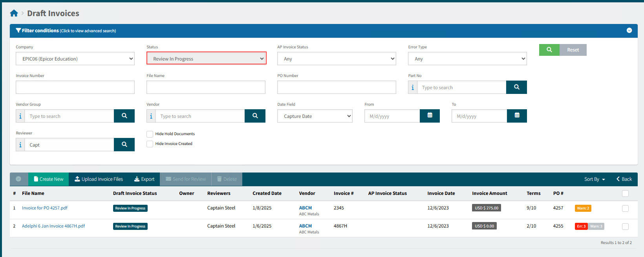Viewport: 644px width, 257px height.
Task: Click the Reset button
Action: [x=573, y=50]
